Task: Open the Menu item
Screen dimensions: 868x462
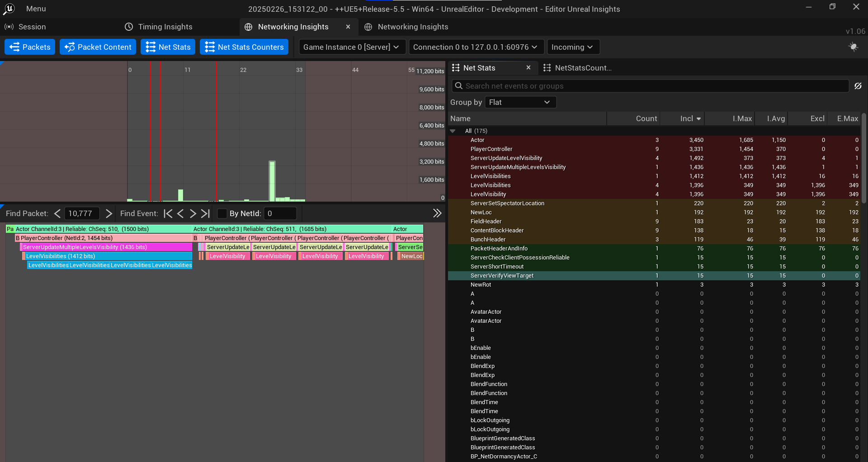Action: coord(36,9)
